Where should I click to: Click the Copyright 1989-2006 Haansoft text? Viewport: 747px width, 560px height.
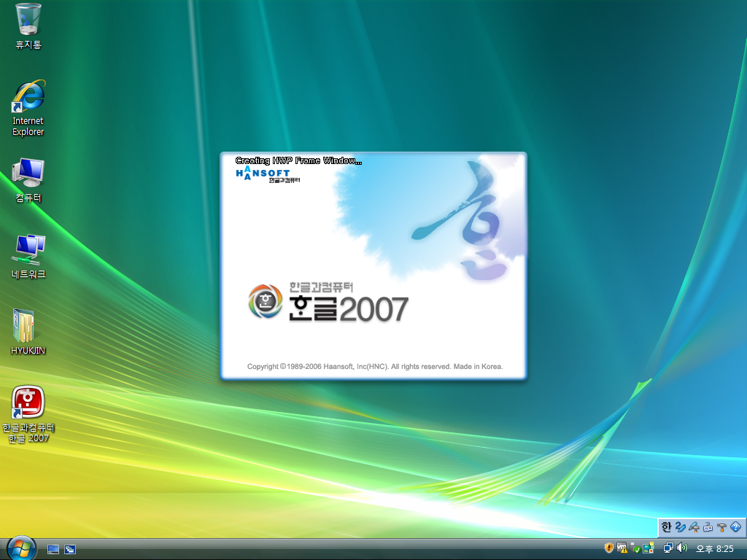point(375,366)
